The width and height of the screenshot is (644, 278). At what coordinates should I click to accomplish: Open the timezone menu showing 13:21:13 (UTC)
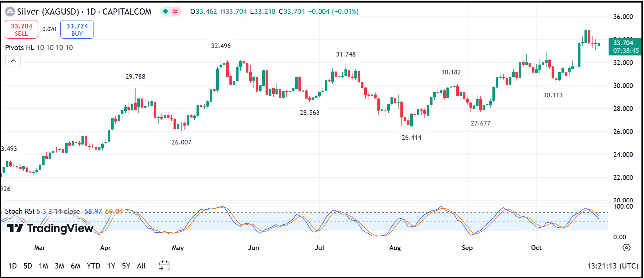[612, 266]
